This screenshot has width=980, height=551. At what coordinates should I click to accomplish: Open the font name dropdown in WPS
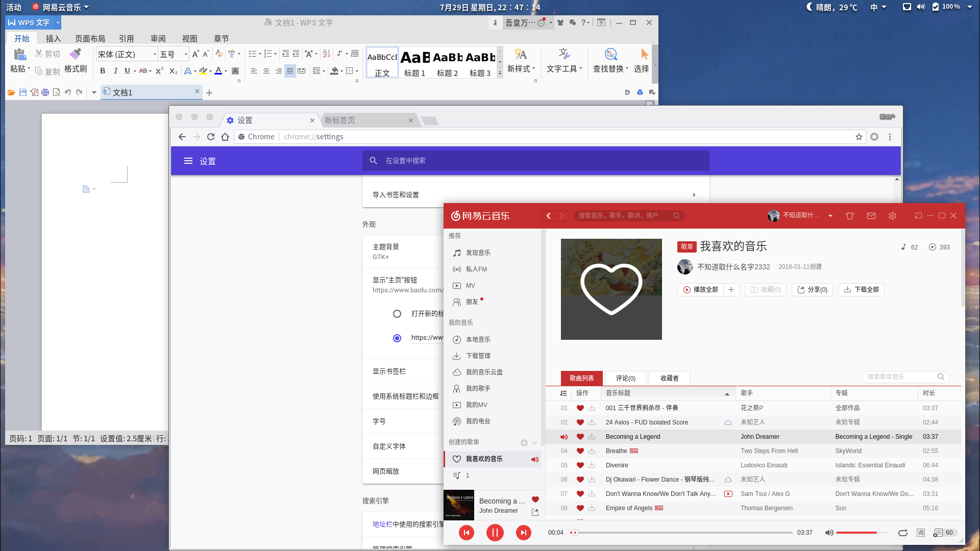pyautogui.click(x=155, y=54)
